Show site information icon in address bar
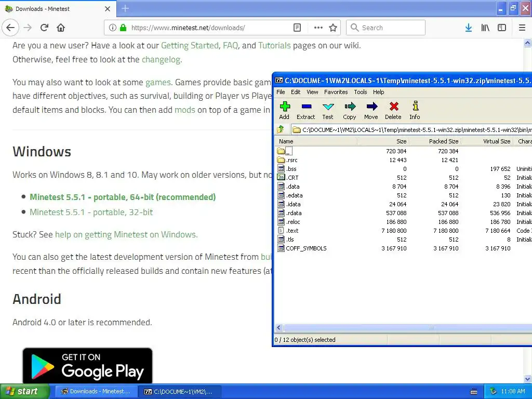The height and width of the screenshot is (399, 532). coord(113,28)
